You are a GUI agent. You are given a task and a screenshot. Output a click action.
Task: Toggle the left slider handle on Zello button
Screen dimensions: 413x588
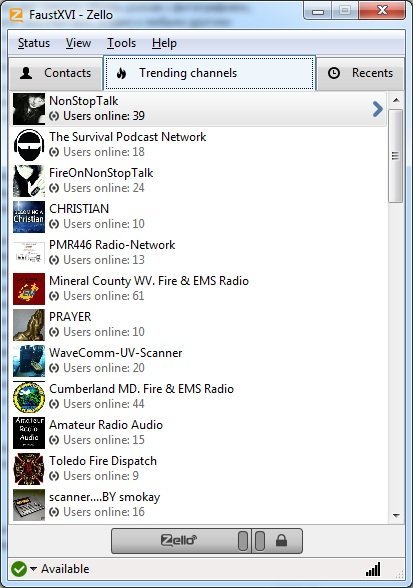(243, 541)
